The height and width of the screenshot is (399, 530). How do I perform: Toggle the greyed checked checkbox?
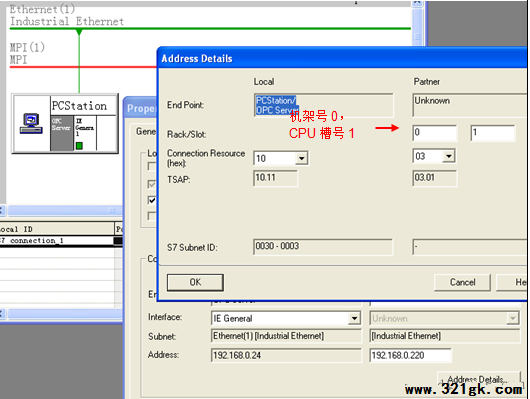click(152, 184)
